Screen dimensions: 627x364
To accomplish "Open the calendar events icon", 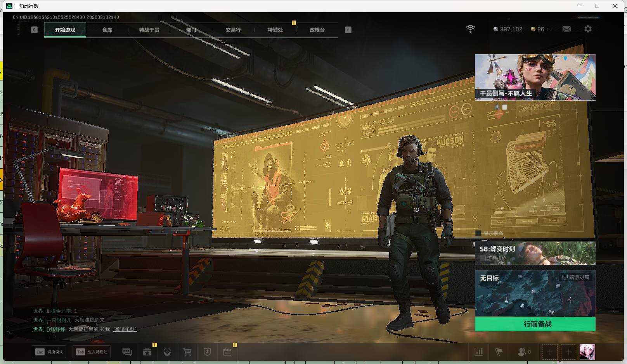I will 227,352.
